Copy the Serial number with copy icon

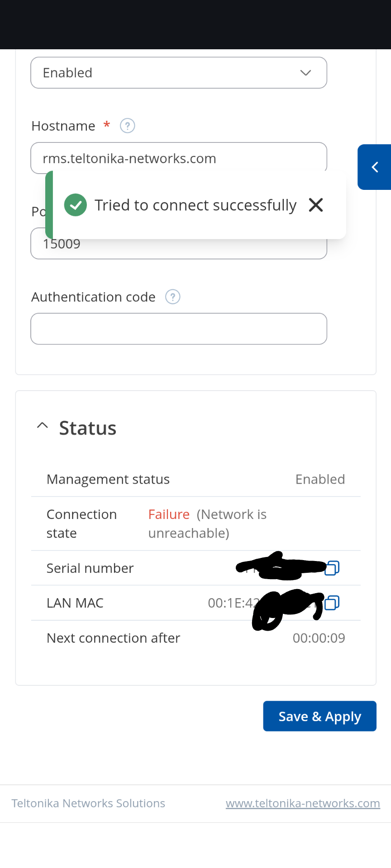pyautogui.click(x=332, y=568)
